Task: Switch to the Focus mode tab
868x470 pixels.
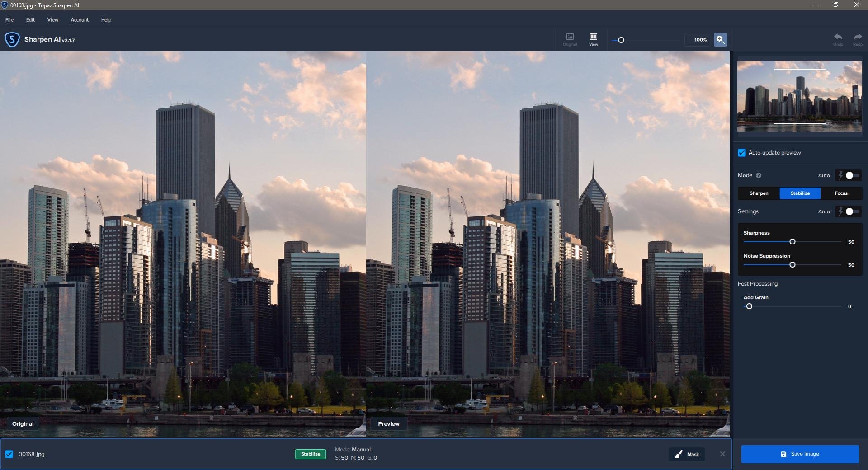Action: [x=841, y=193]
